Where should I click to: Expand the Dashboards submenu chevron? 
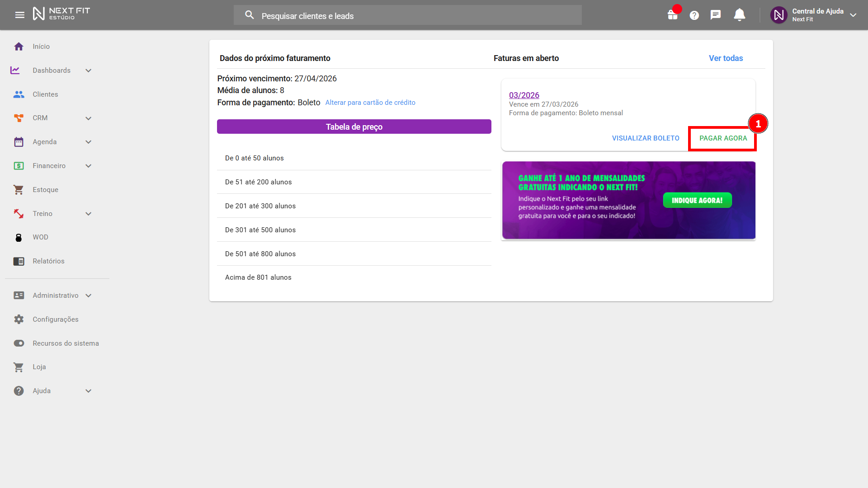[89, 70]
